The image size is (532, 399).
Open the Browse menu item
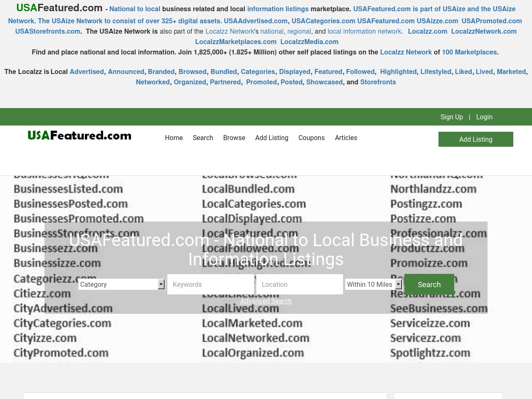click(234, 138)
